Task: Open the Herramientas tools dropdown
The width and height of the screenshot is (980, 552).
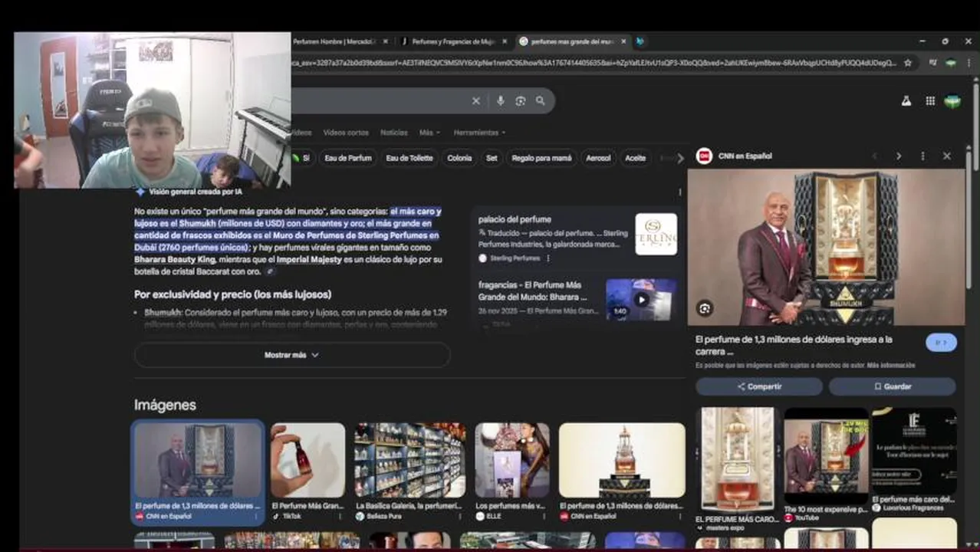Action: [x=479, y=133]
